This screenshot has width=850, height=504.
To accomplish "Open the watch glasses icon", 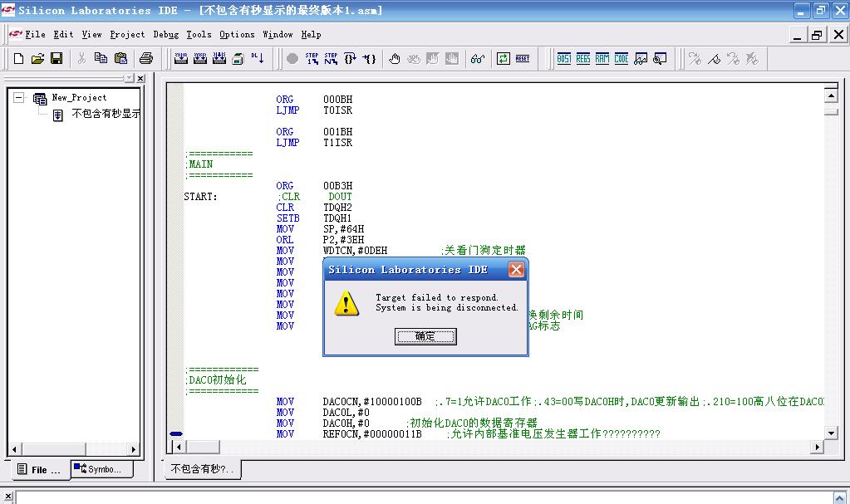I will click(478, 58).
